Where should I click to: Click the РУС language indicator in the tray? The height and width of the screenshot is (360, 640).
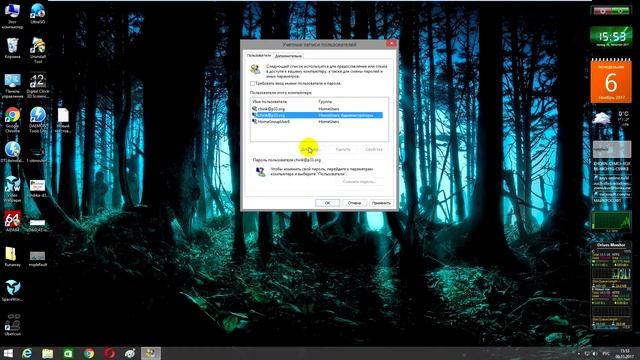click(x=606, y=353)
